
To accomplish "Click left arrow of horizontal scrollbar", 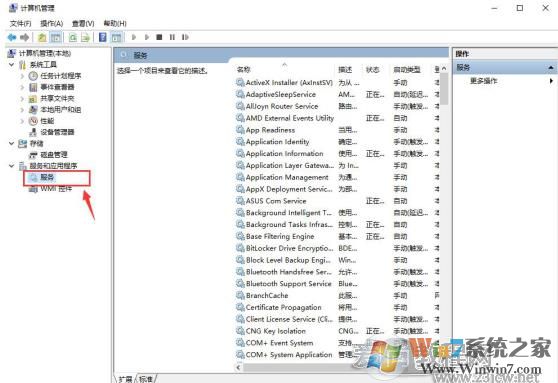I will point(238,367).
